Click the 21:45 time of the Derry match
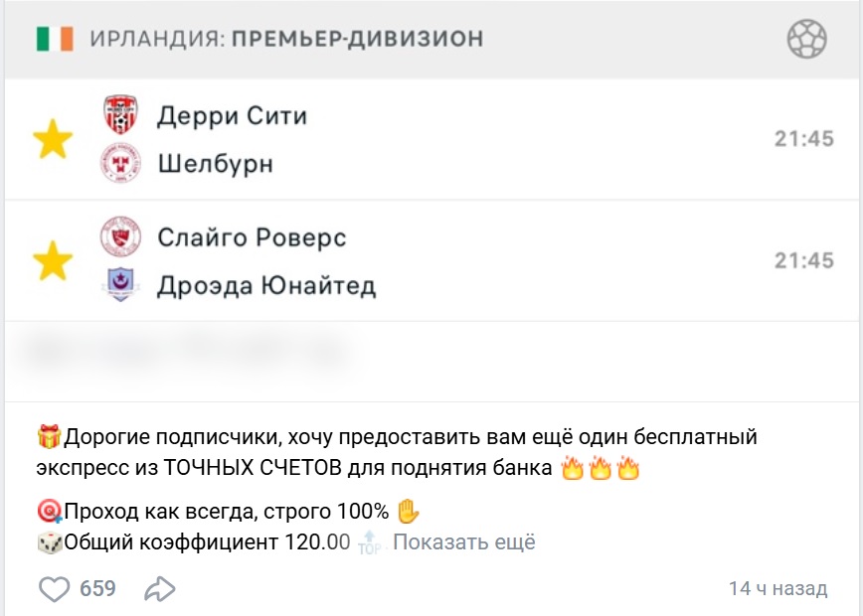863x616 pixels. [803, 138]
